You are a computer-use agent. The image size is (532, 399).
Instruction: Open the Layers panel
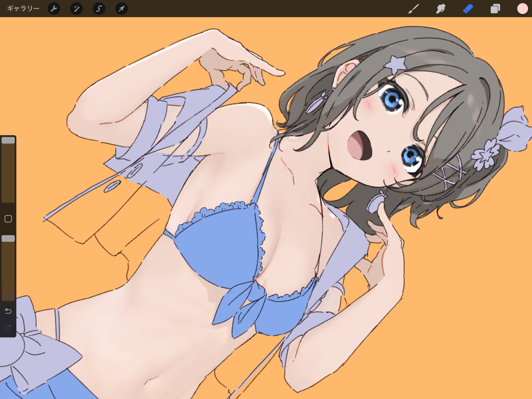pos(495,9)
